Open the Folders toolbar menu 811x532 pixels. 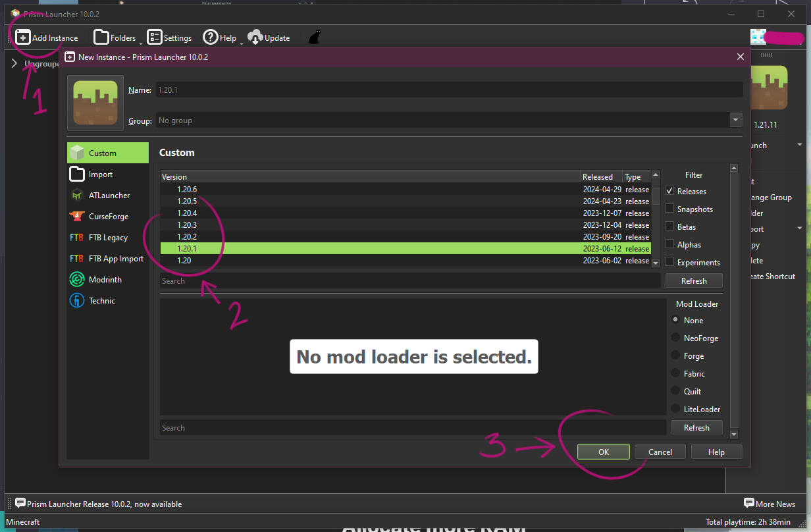pos(115,38)
